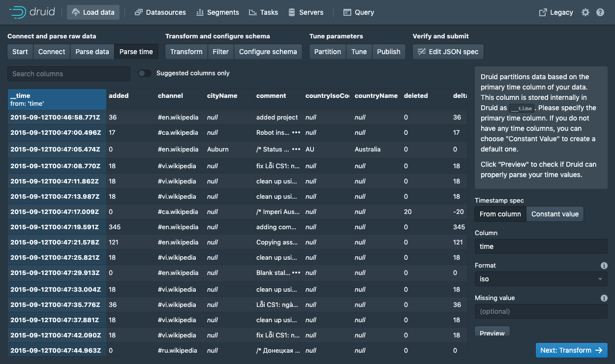Click the Next: Transform button
The image size is (615, 364).
(572, 350)
